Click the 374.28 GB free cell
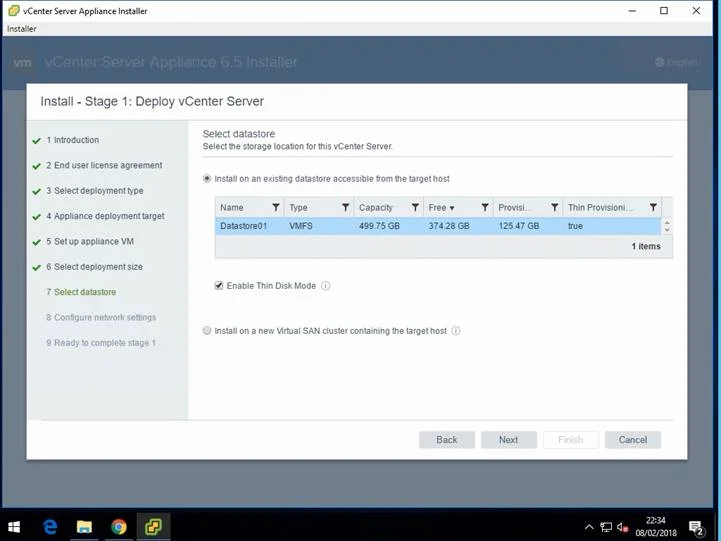Image resolution: width=721 pixels, height=541 pixels. coord(449,226)
